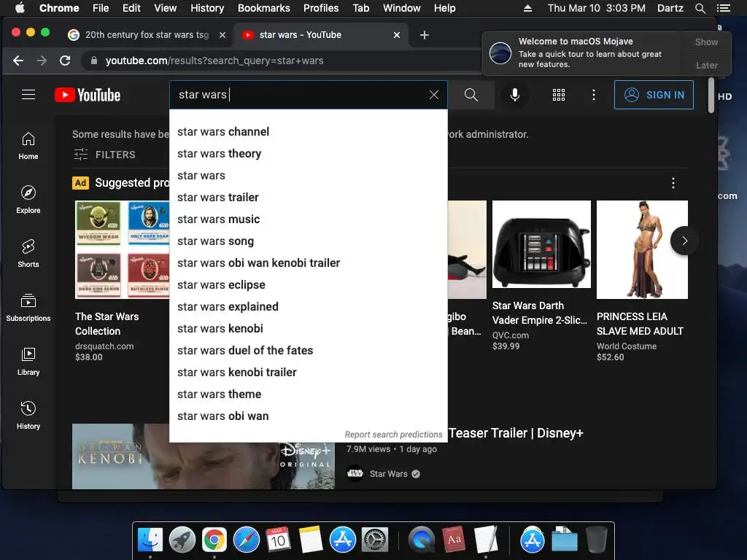Open Safari in the Dock

click(x=247, y=540)
